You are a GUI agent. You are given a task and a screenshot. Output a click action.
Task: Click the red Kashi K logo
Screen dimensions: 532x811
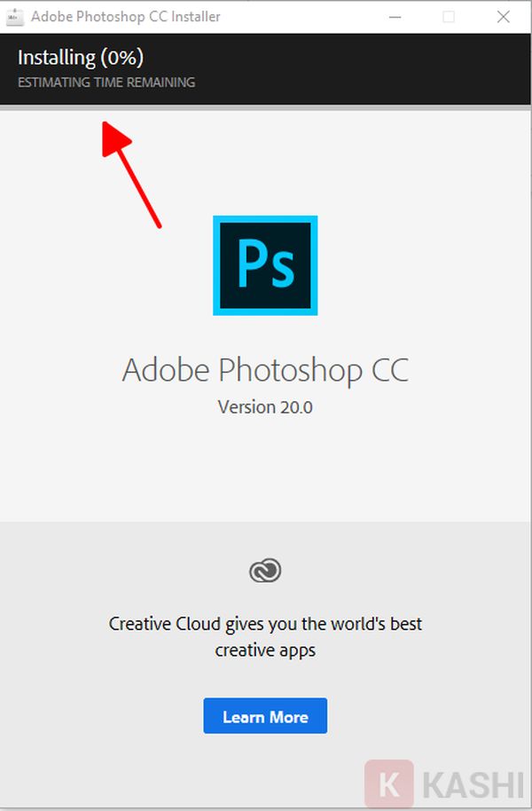pos(387,784)
